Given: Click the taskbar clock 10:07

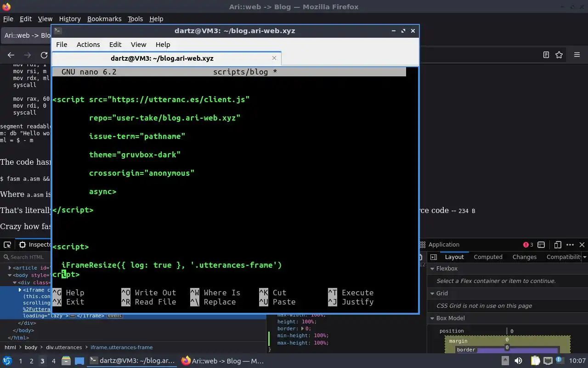Looking at the screenshot, I should (x=578, y=361).
